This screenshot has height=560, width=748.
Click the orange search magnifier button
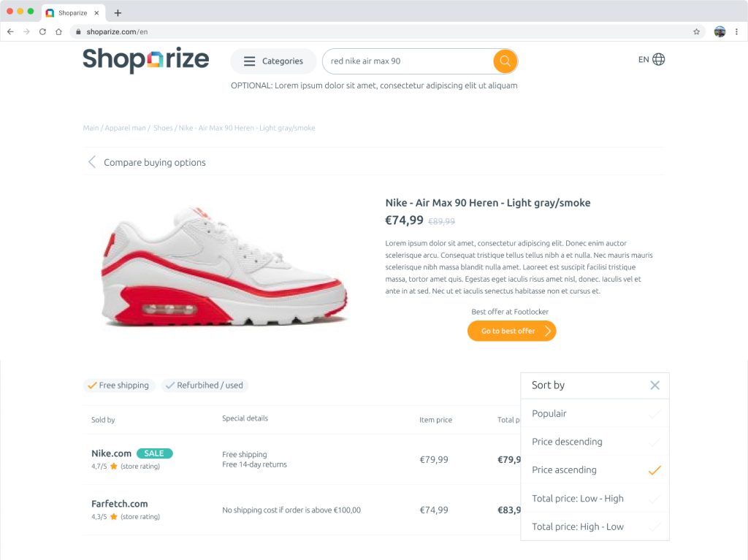coord(505,61)
